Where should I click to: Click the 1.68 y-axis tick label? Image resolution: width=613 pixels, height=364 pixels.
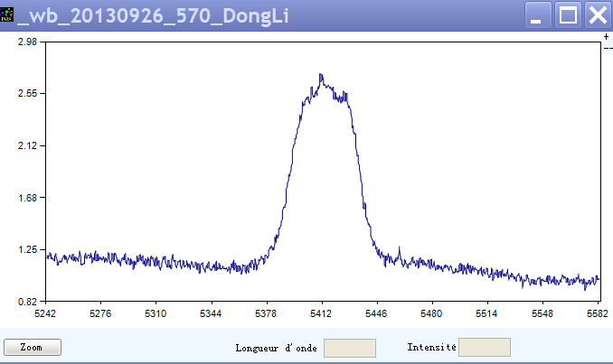click(x=25, y=198)
